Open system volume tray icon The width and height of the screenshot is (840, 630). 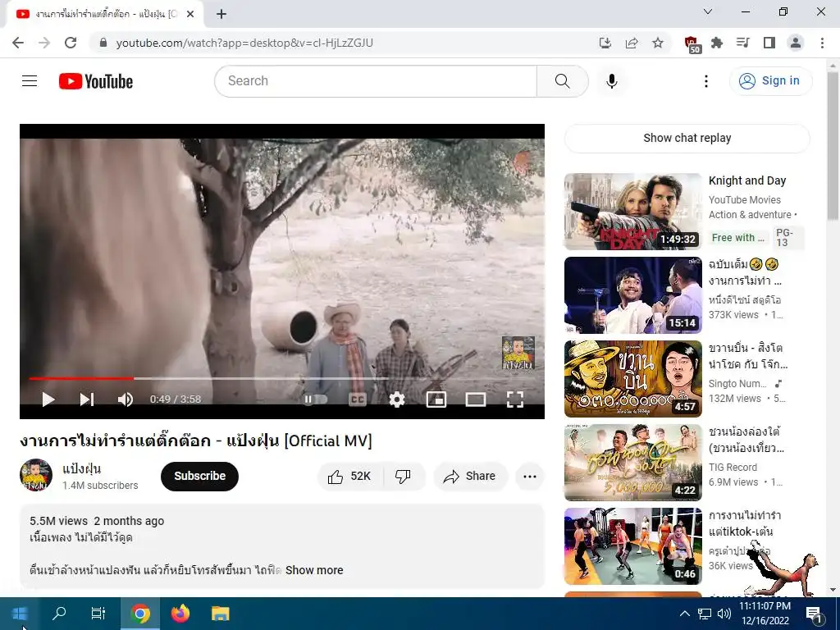pos(724,614)
